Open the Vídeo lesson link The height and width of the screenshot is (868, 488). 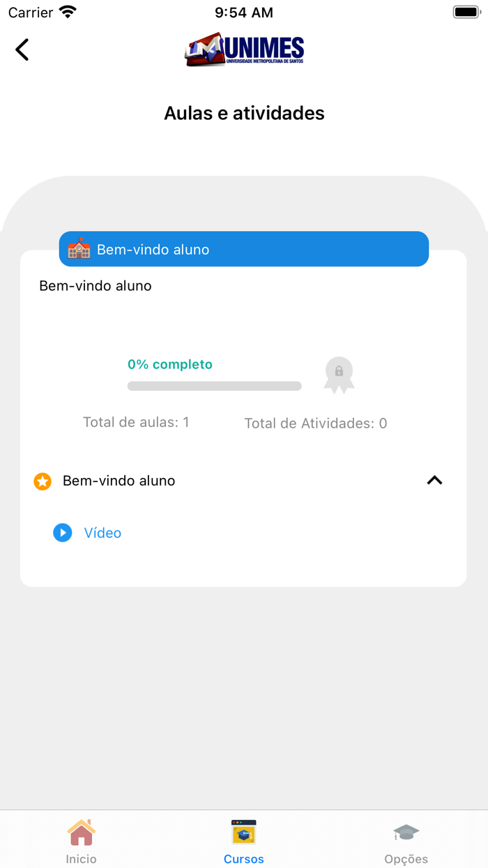102,533
